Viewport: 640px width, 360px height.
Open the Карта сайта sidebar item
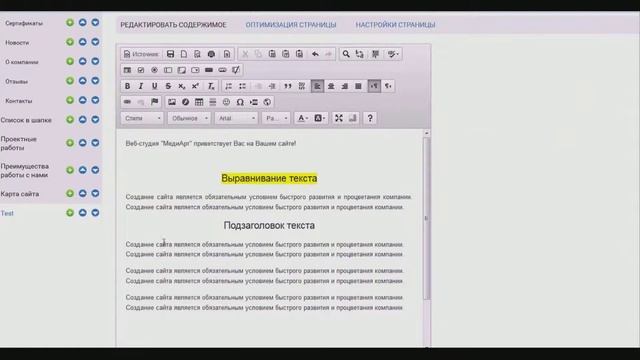20,194
